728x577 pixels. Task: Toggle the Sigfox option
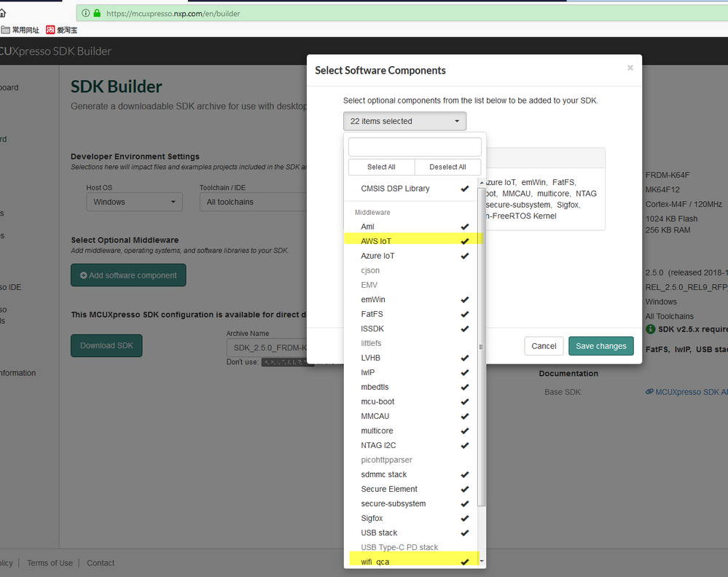coord(411,519)
